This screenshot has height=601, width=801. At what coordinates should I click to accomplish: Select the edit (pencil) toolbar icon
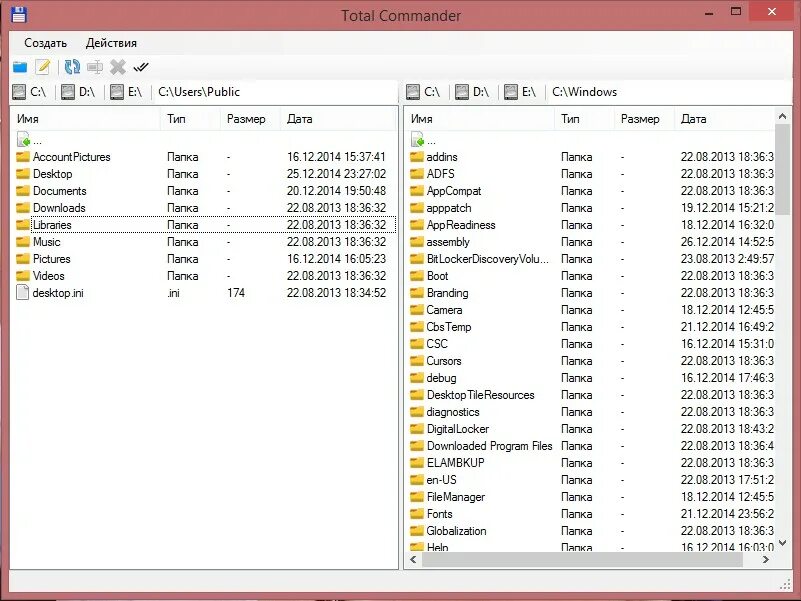click(42, 67)
